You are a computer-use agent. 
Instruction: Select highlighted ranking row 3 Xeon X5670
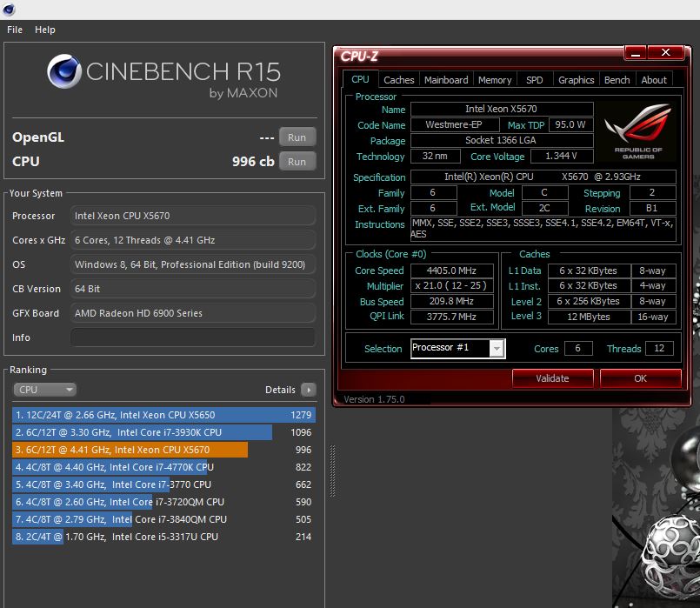pos(163,450)
